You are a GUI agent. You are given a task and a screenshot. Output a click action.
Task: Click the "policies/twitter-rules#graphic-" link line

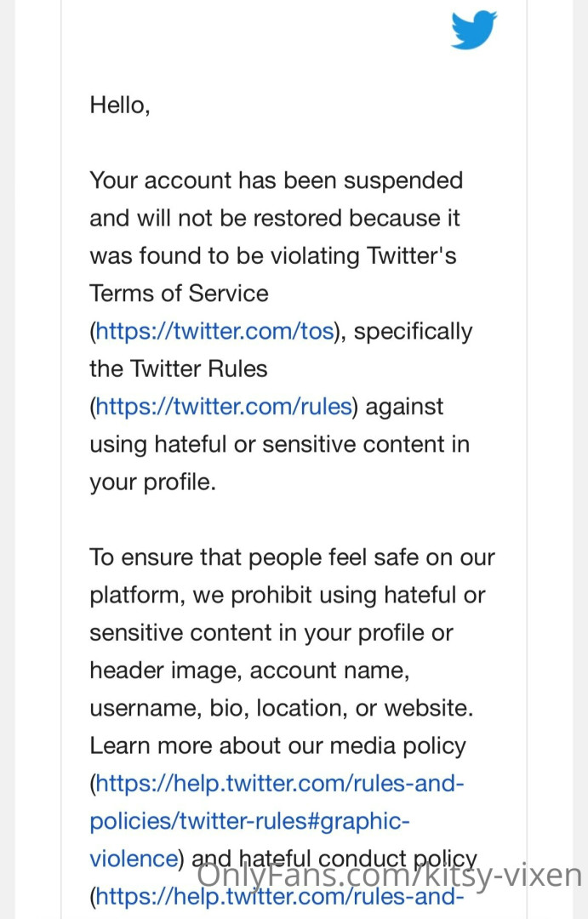click(x=250, y=821)
